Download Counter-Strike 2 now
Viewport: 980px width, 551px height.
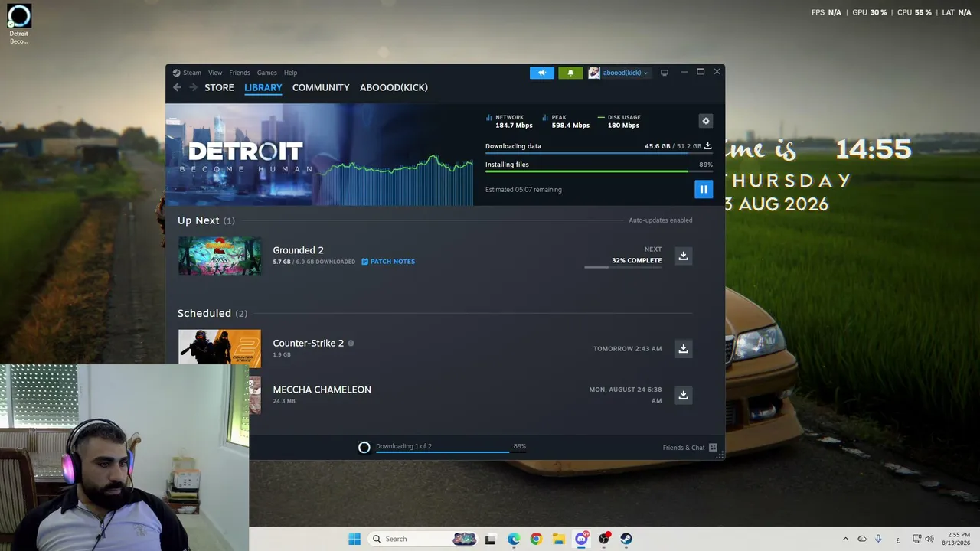pos(684,349)
